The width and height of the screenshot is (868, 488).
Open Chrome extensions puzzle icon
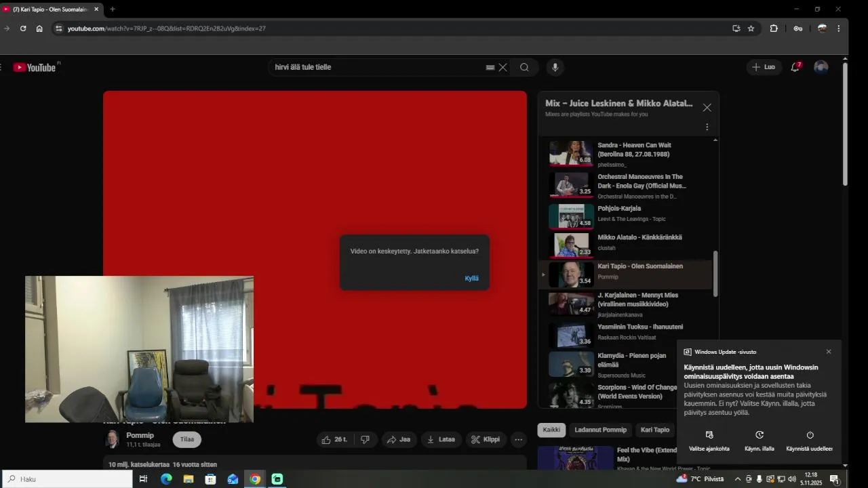(774, 28)
